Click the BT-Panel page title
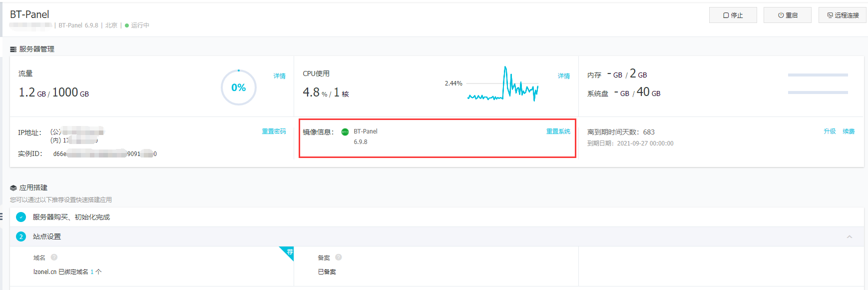Screen dimensions: 868x290 pos(29,14)
